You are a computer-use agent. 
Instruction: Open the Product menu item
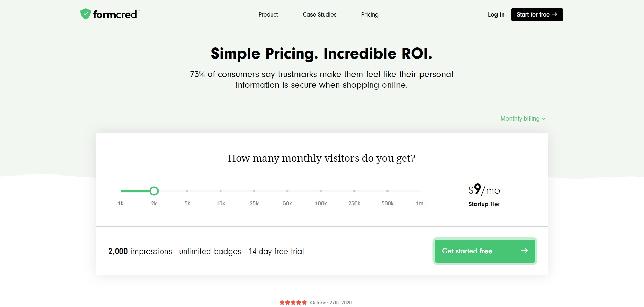pos(268,14)
